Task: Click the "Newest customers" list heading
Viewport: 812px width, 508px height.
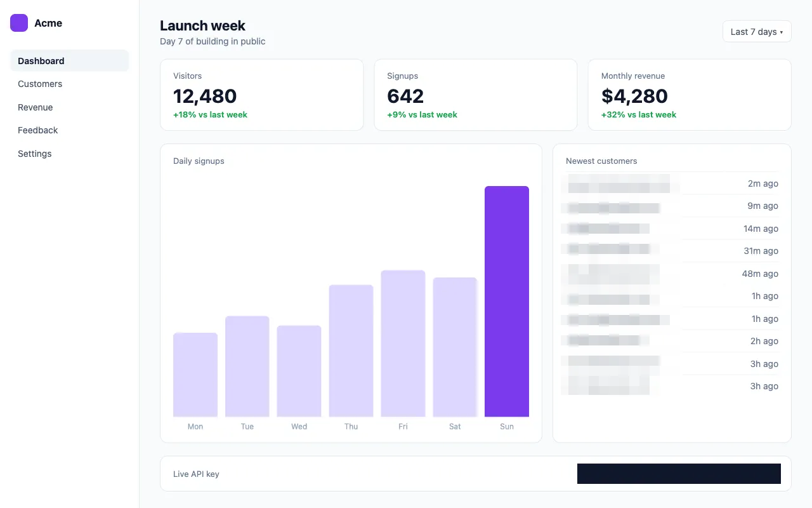Action: [x=601, y=161]
